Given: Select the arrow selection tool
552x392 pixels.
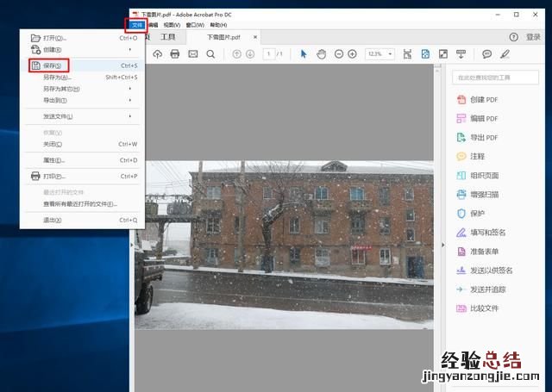Looking at the screenshot, I should pyautogui.click(x=304, y=53).
